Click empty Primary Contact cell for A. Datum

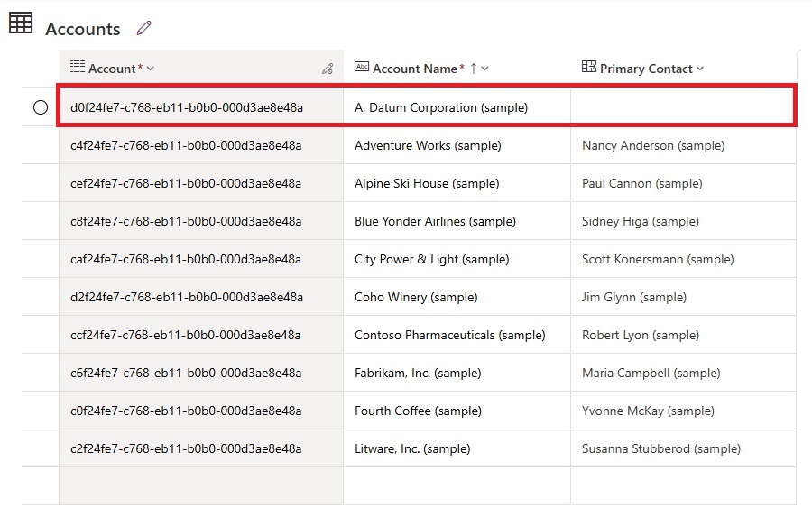pos(682,107)
